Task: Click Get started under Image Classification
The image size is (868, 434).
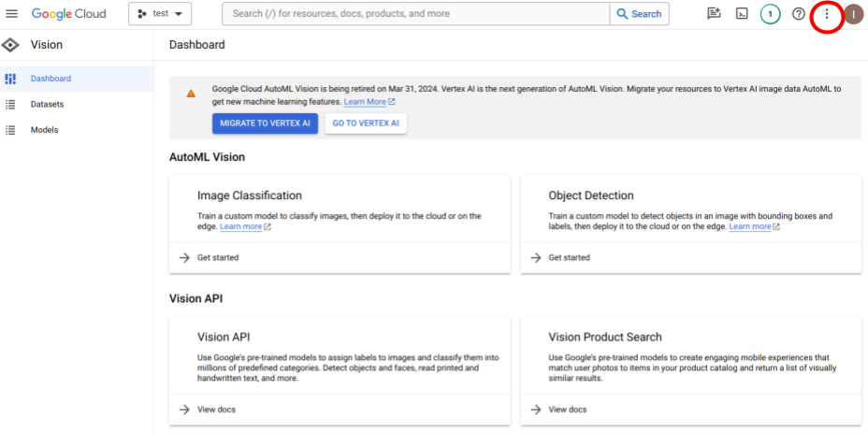Action: pyautogui.click(x=217, y=257)
